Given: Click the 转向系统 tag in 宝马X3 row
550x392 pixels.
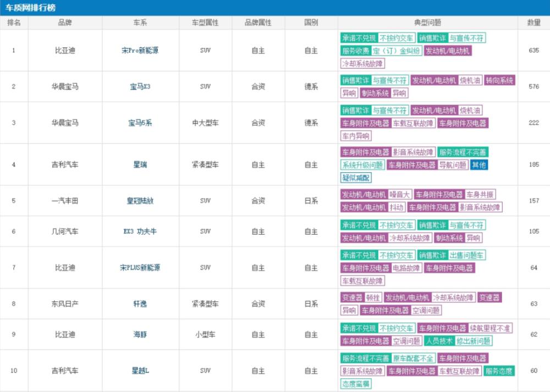Looking at the screenshot, I should (x=499, y=81).
